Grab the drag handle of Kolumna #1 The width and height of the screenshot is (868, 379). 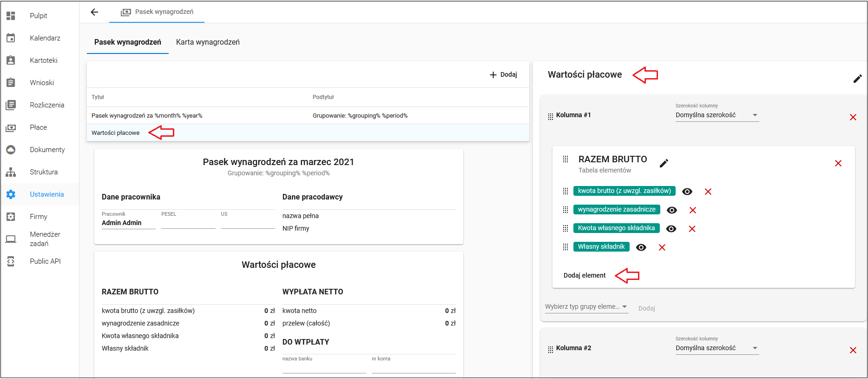[551, 116]
